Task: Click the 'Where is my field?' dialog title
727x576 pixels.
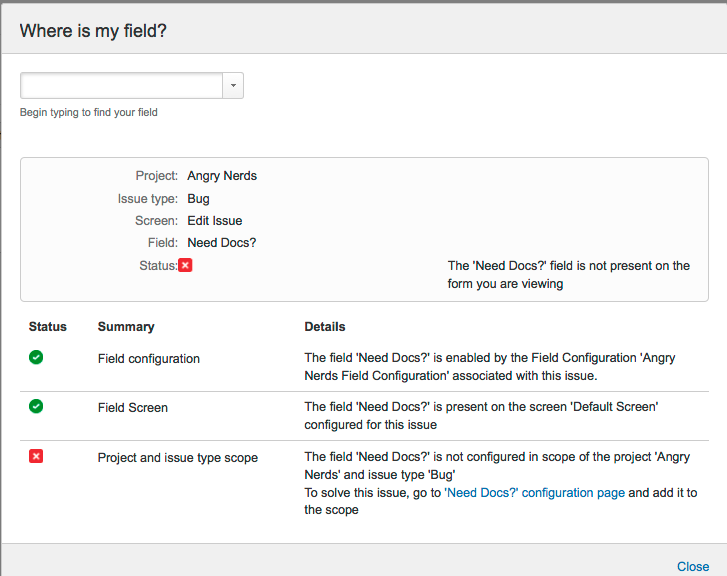Action: (x=93, y=31)
